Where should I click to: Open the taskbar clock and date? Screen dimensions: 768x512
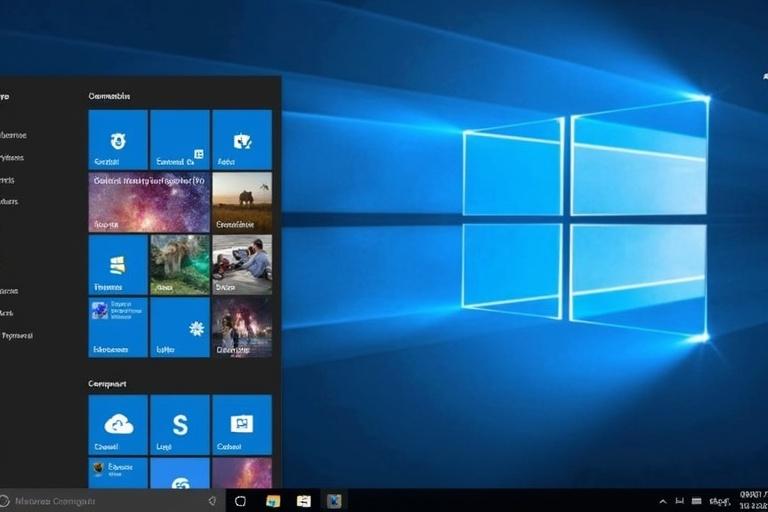point(753,500)
